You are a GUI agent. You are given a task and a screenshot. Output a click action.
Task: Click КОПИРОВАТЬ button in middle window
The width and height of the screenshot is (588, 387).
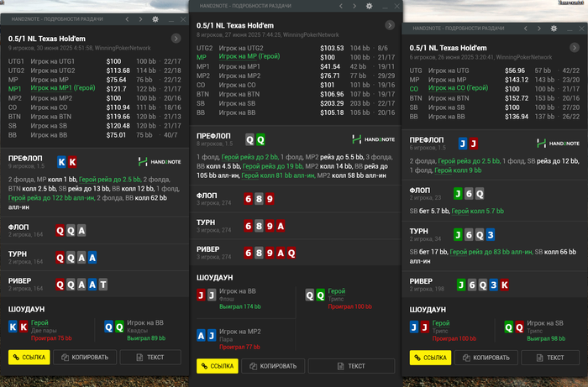click(x=273, y=366)
